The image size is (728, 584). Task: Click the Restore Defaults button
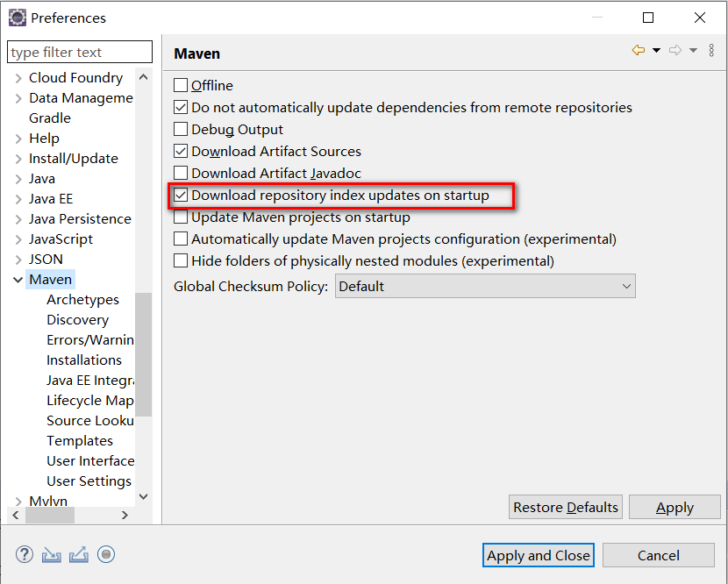point(566,508)
